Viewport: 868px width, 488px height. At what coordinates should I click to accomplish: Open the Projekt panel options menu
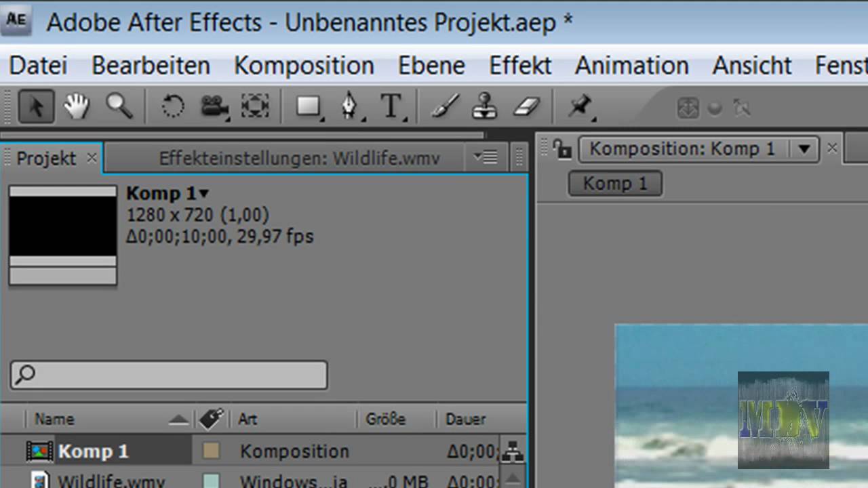pos(486,158)
